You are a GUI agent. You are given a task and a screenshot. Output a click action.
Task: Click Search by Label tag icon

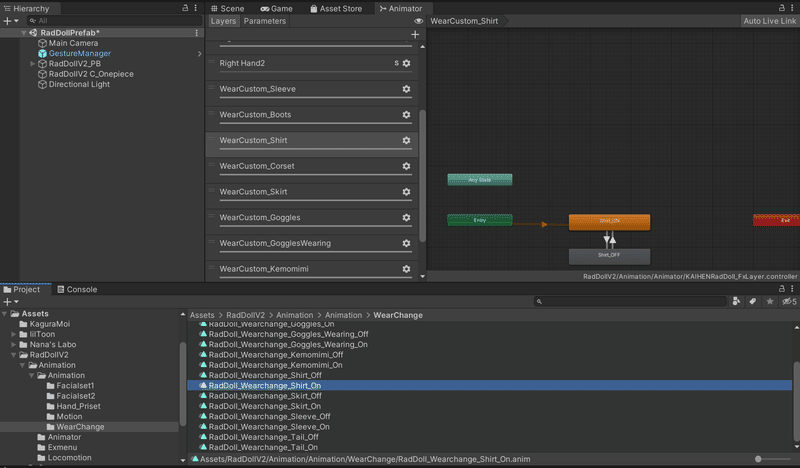753,302
